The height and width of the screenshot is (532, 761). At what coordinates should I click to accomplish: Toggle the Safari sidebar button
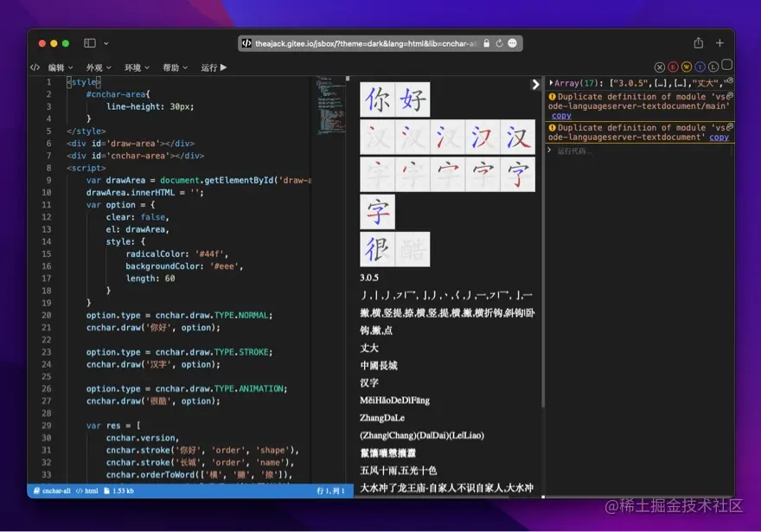pyautogui.click(x=90, y=43)
